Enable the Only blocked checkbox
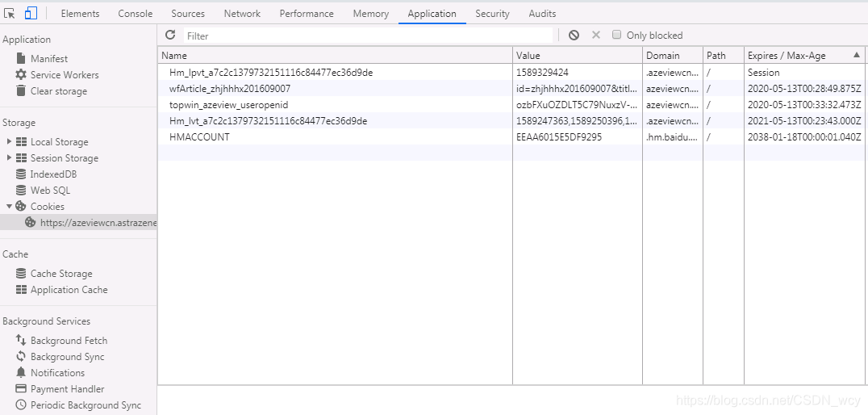868x415 pixels. [616, 35]
